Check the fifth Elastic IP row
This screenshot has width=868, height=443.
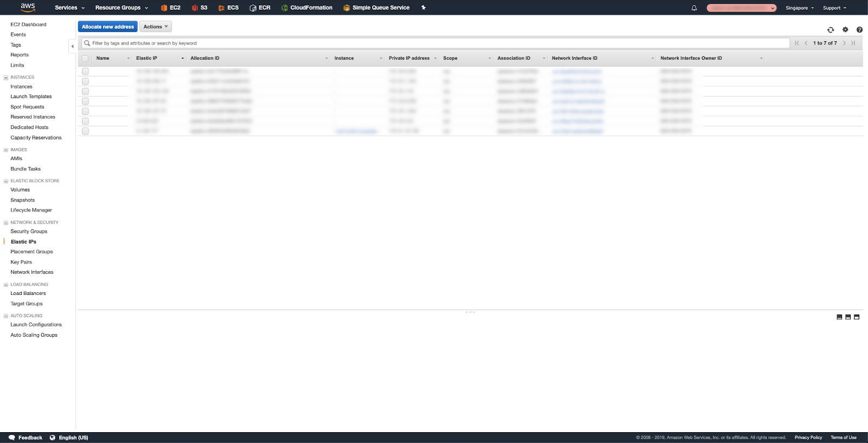click(x=85, y=111)
